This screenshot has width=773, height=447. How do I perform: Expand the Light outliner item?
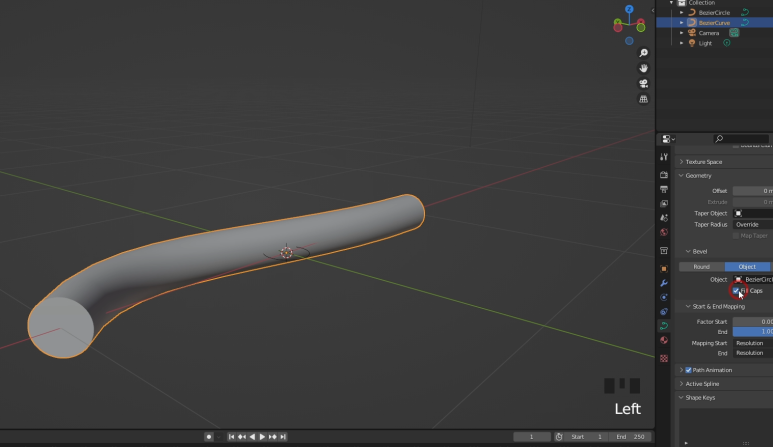[x=682, y=43]
